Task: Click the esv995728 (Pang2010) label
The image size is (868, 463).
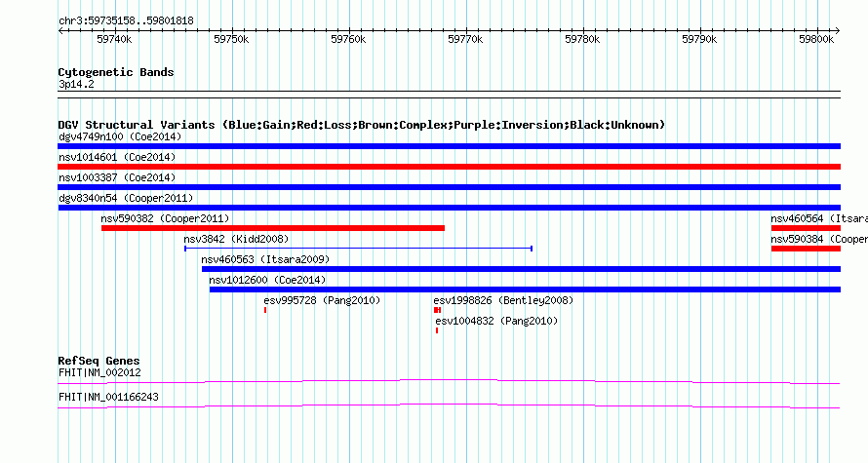Action: click(x=322, y=300)
